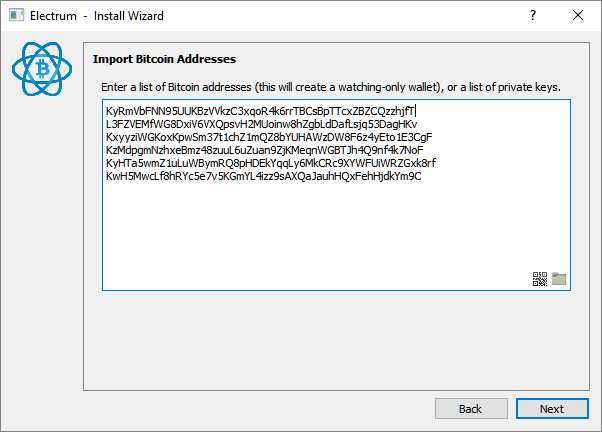Close the Install Wizard window
The height and width of the screenshot is (432, 602).
point(578,15)
